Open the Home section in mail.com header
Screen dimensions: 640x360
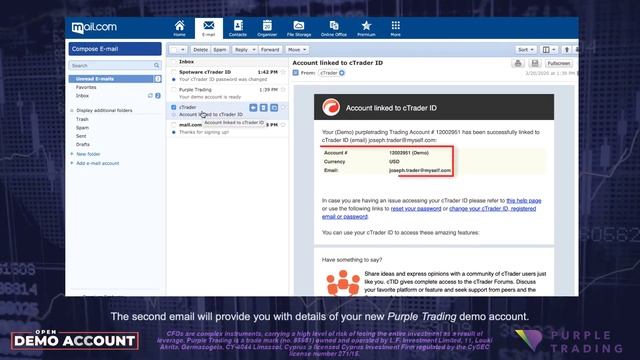tap(180, 28)
